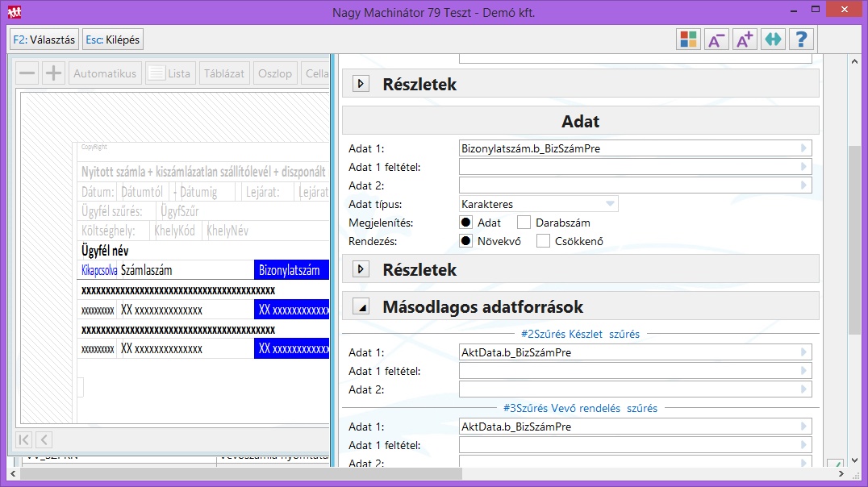This screenshot has width=868, height=487.
Task: Click KhelyKód field in preview
Action: click(174, 231)
